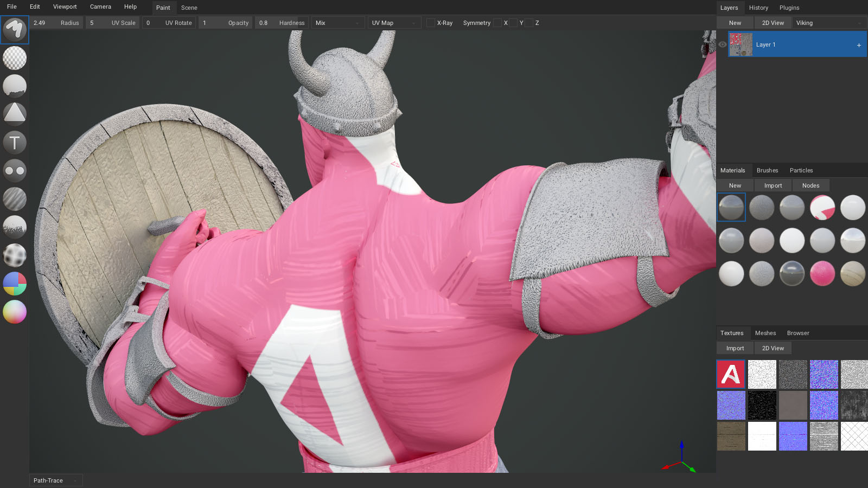
Task: Choose the Fill tool in left toolbar
Action: (15, 86)
